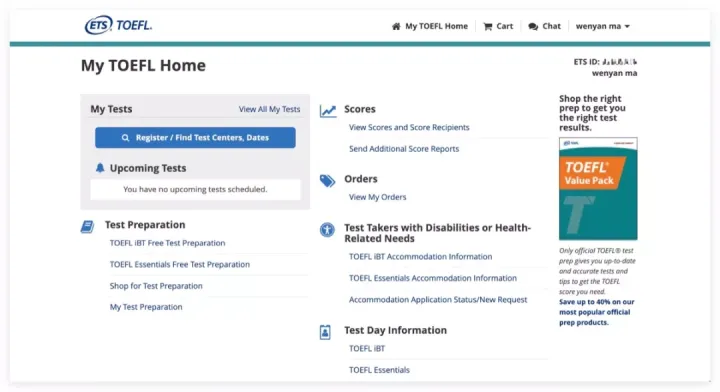Open TOEFL iBT Accommodation Information link
This screenshot has width=720, height=392.
click(x=420, y=257)
